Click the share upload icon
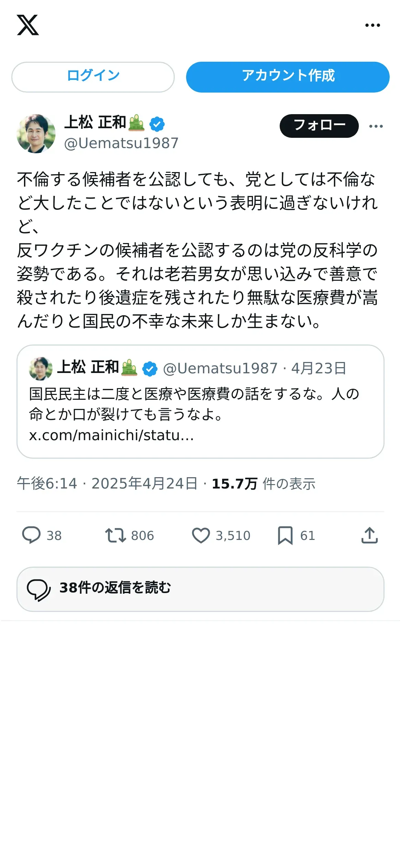The image size is (401, 868). pyautogui.click(x=369, y=535)
